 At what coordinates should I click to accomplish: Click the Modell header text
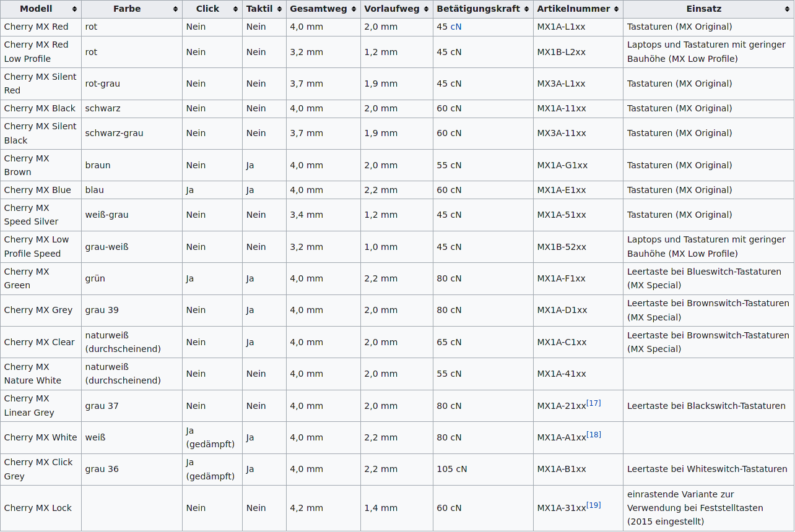(x=36, y=9)
